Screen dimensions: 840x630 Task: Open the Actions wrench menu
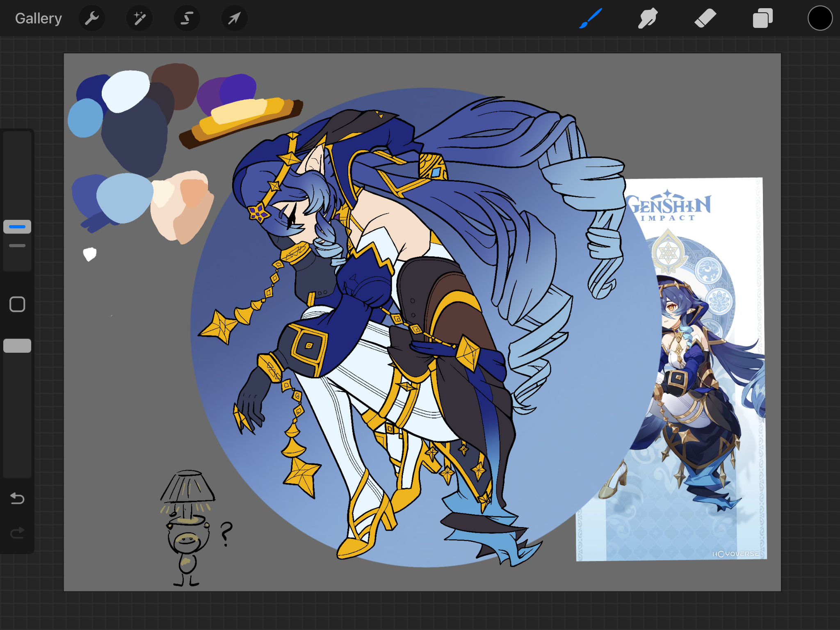tap(92, 18)
